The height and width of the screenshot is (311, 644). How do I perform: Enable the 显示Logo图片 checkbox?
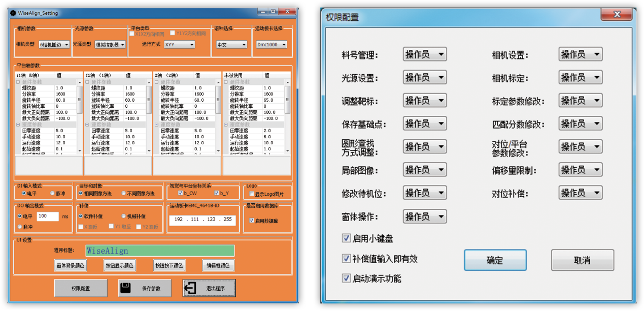pyautogui.click(x=252, y=194)
